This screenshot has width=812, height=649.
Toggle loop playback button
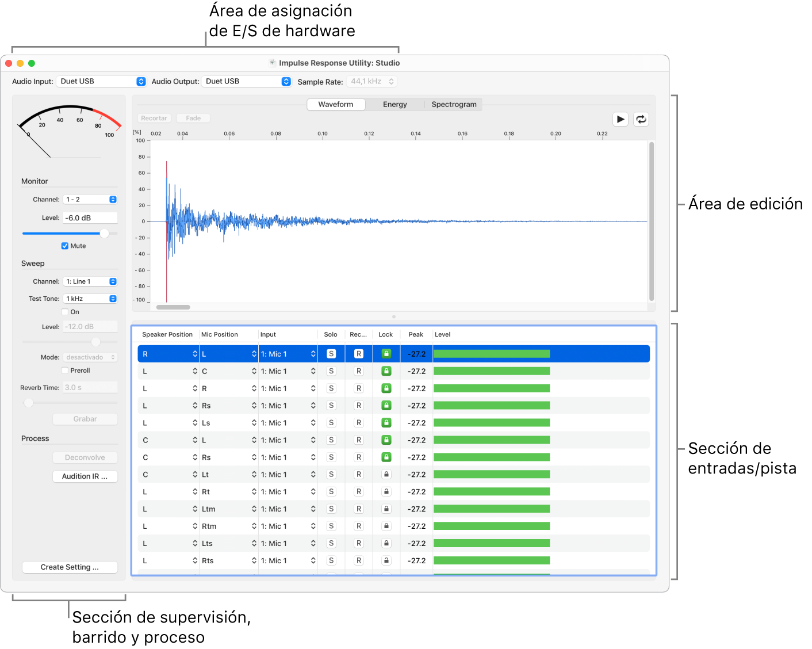point(641,119)
